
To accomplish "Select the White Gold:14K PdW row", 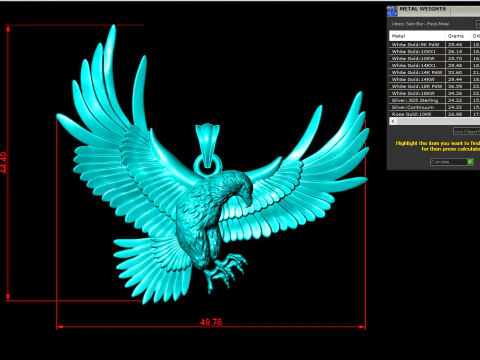I will 435,72.
